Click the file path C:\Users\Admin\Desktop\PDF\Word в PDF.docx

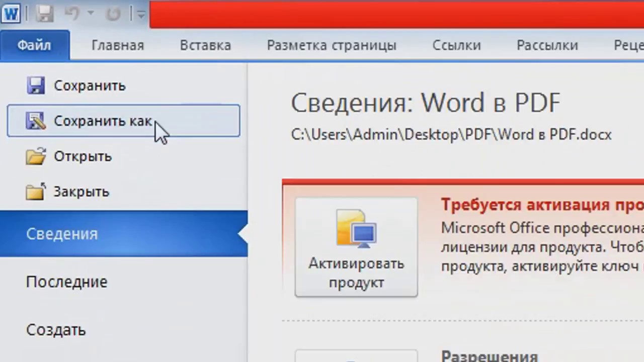pyautogui.click(x=451, y=135)
